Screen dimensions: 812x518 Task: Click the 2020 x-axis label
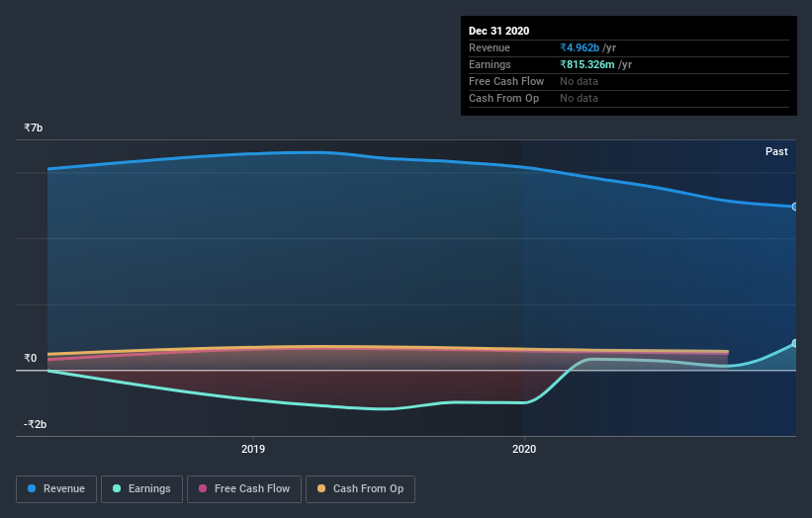(524, 449)
